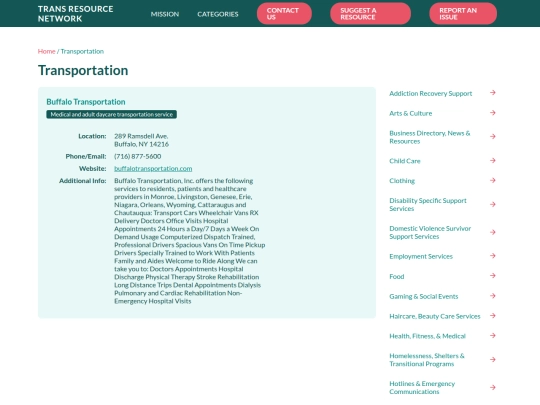Viewport: 540px width, 405px height.
Task: Click arrow for Homelessness, Shelters & Transitional Programs
Action: 493,359
